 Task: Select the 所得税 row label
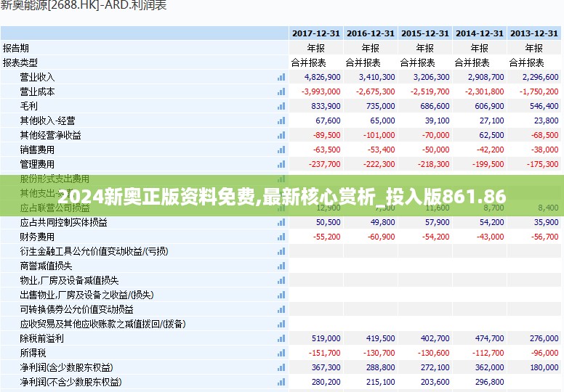33,353
